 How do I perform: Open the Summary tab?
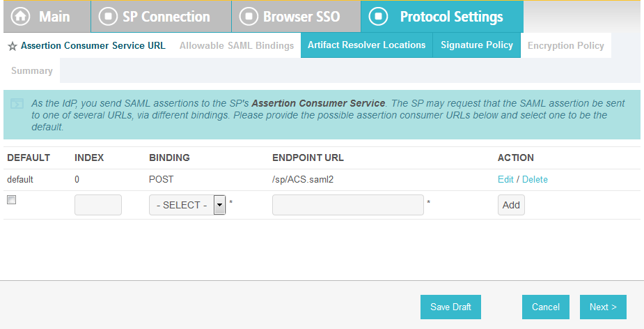pyautogui.click(x=31, y=70)
